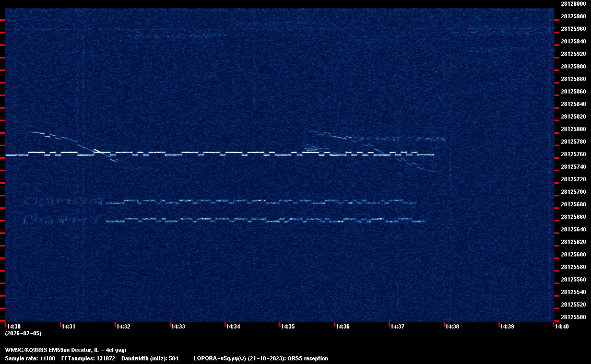
Task: Click the 14:40 time label
Action: (562, 326)
